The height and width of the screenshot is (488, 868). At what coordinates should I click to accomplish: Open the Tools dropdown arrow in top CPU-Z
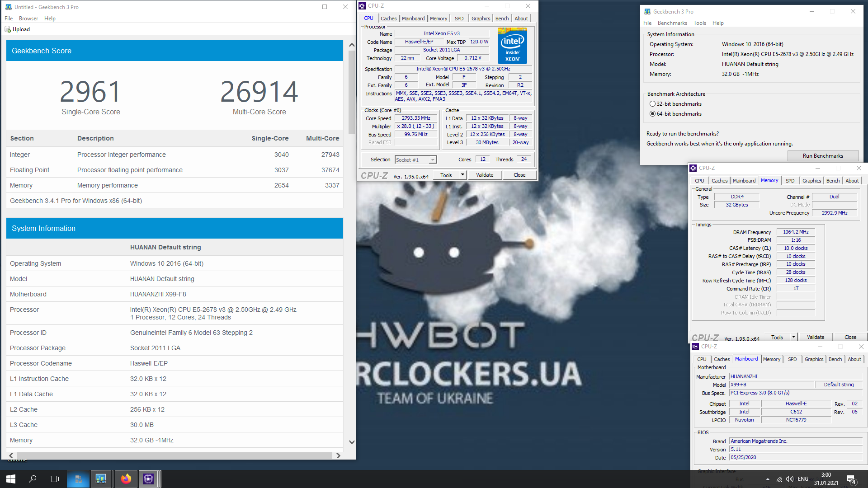462,175
